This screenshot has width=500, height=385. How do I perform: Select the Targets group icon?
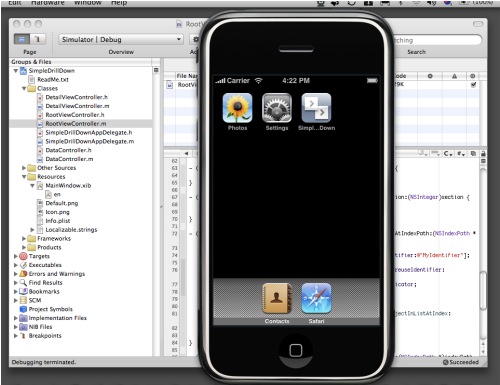point(23,256)
